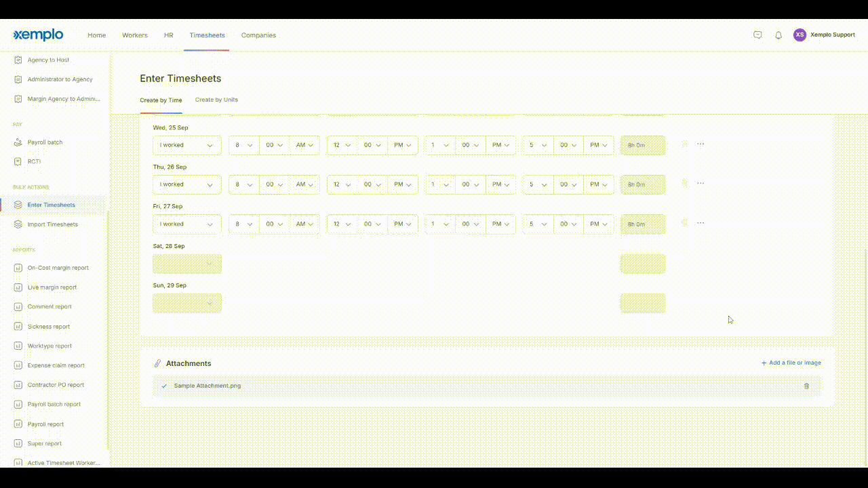Image resolution: width=868 pixels, height=488 pixels.
Task: Click the checkmark next to Sample Attachment.png
Action: [164, 386]
